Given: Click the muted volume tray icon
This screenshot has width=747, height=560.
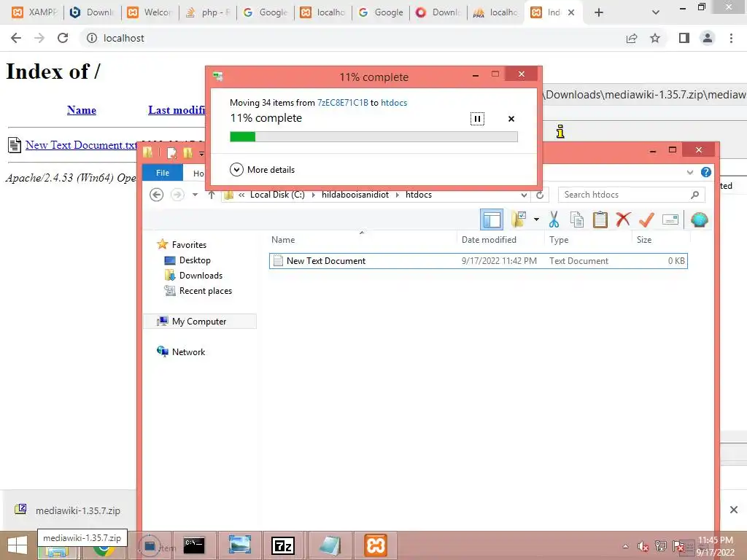Looking at the screenshot, I should pos(643,546).
